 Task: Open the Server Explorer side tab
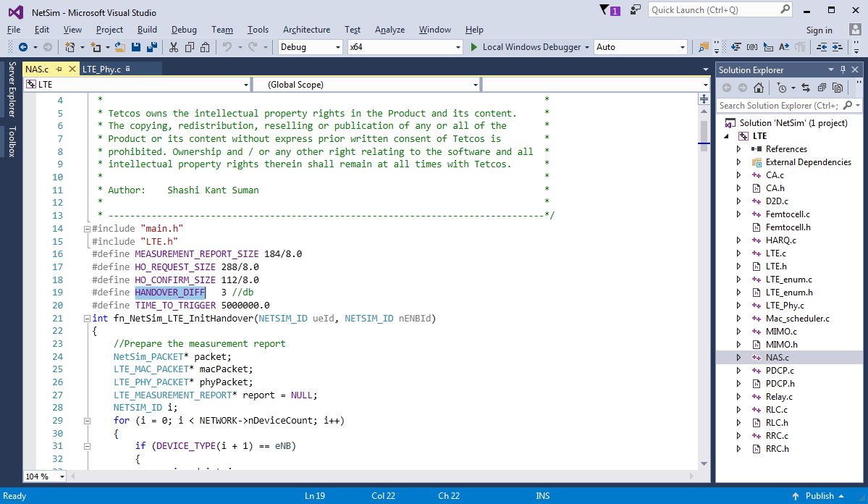coord(12,89)
